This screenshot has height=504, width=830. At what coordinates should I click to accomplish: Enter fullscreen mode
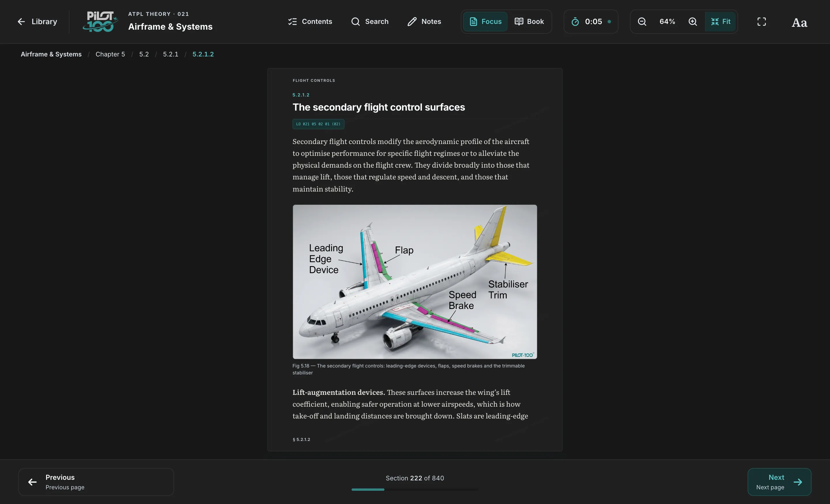click(x=762, y=22)
